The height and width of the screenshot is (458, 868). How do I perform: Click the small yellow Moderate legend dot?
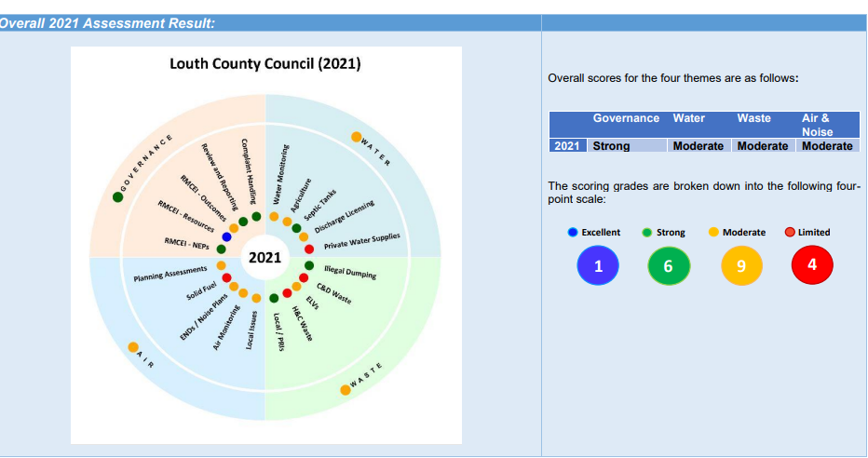click(713, 233)
